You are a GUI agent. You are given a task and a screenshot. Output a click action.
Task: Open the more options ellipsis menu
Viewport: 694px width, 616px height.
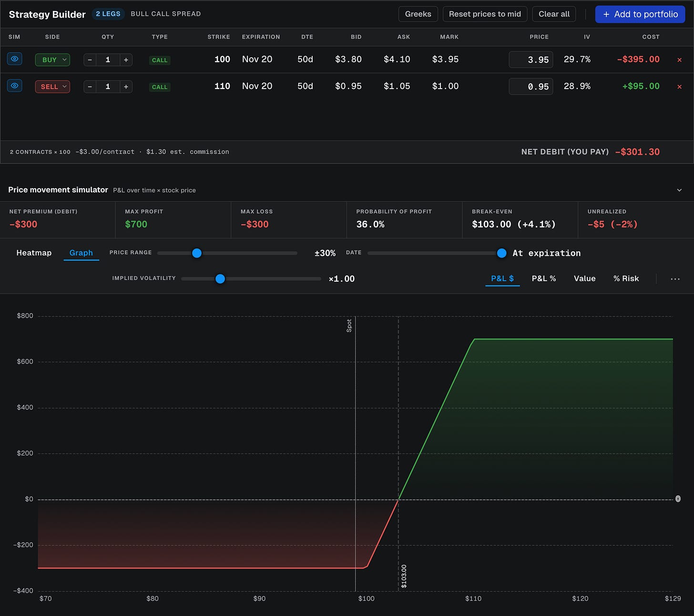(675, 279)
